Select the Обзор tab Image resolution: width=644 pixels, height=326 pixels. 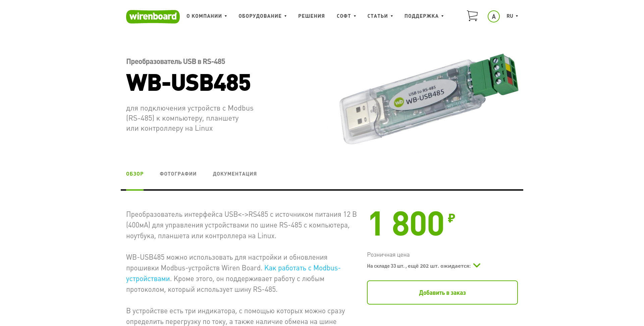[135, 174]
